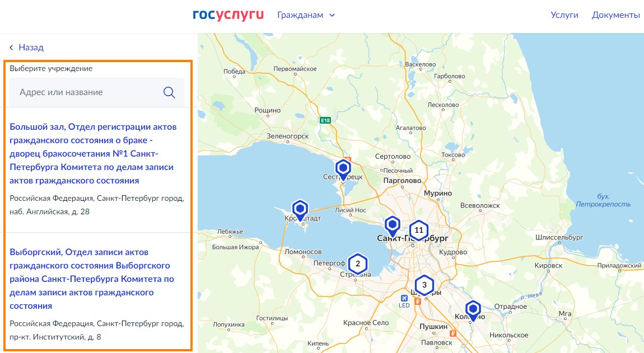Open the cluster marker labeled 2
The width and height of the screenshot is (644, 353).
(x=358, y=263)
